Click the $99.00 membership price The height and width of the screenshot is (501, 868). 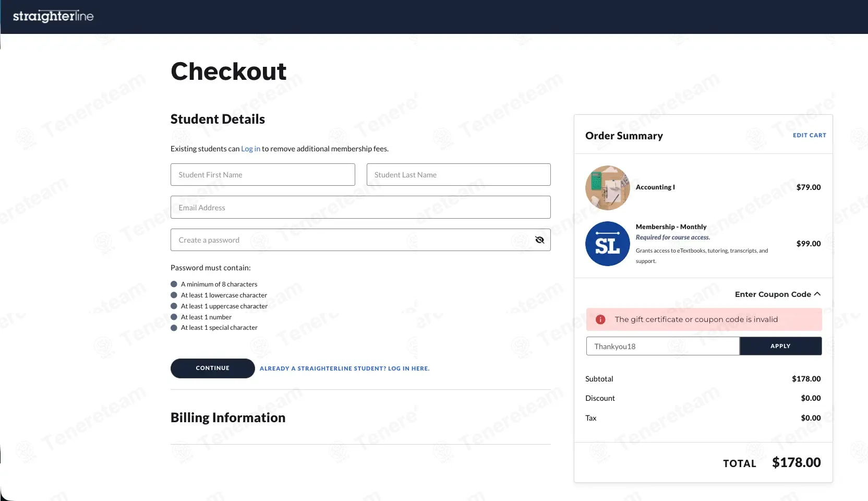(809, 244)
